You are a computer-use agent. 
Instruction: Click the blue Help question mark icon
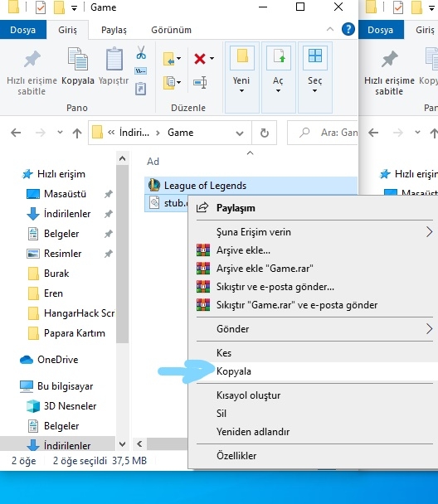(348, 29)
